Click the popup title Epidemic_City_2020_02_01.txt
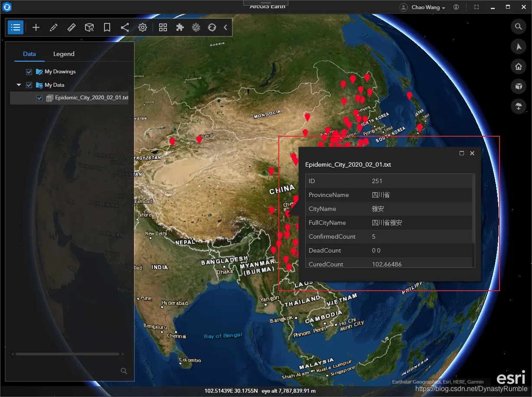532x397 pixels. tap(348, 165)
